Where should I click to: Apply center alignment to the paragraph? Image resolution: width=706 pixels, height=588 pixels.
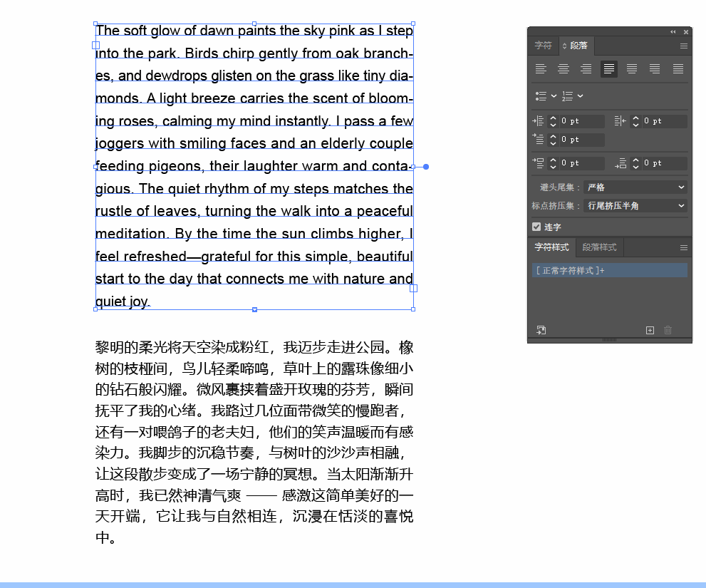click(564, 68)
